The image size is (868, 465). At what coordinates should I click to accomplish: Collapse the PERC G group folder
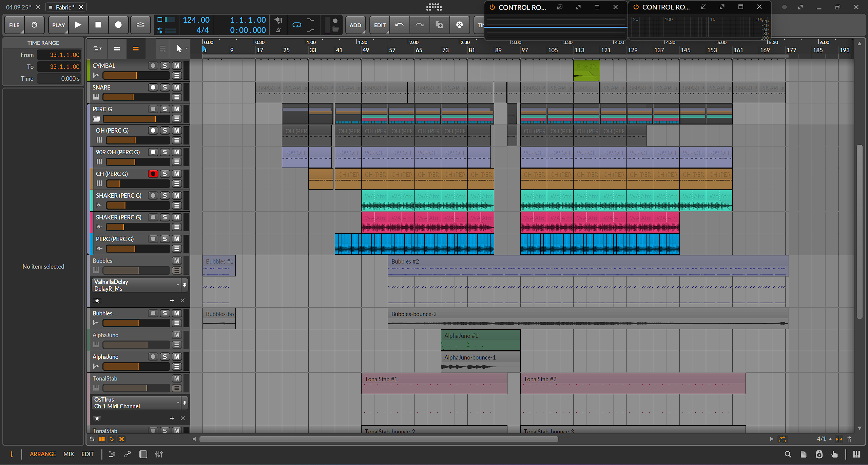pyautogui.click(x=97, y=119)
